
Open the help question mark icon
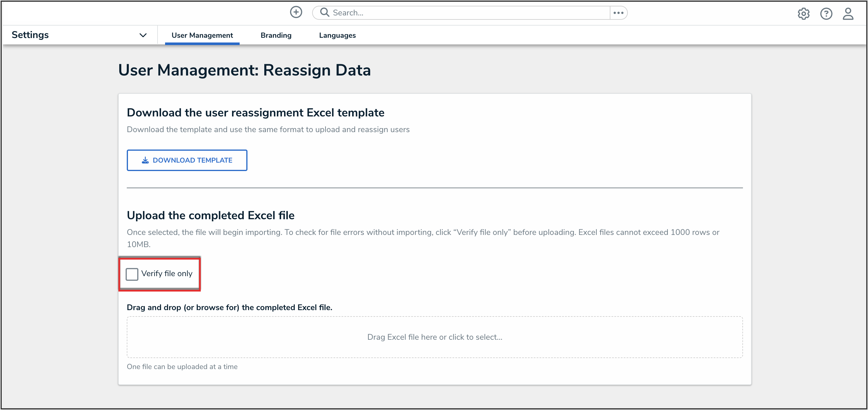tap(826, 14)
